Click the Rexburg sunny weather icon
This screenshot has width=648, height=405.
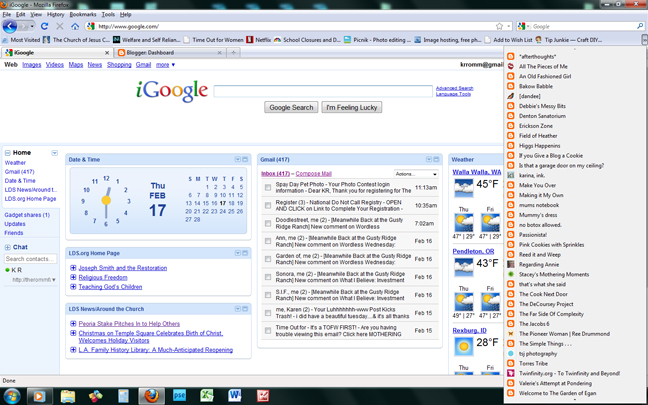(x=463, y=346)
